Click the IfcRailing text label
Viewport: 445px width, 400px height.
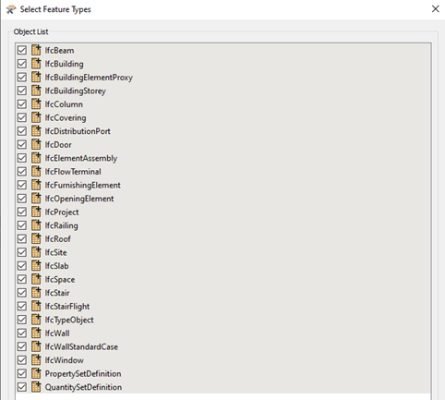[x=62, y=226]
